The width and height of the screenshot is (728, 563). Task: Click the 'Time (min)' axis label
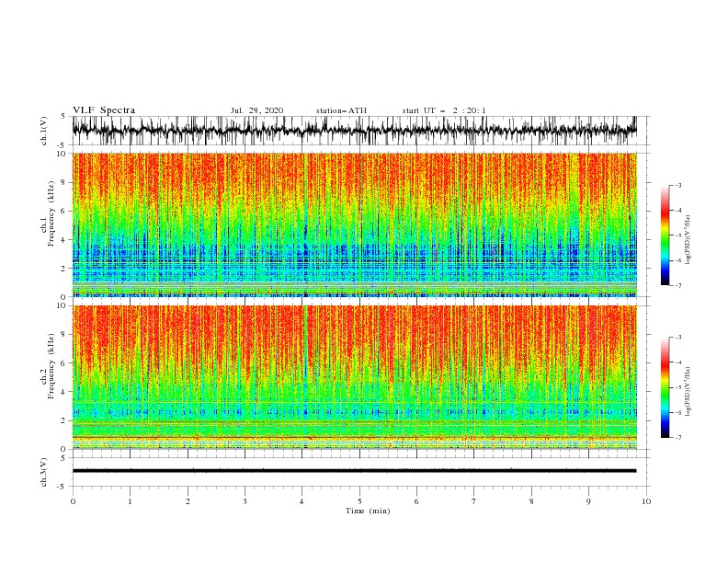tap(368, 511)
